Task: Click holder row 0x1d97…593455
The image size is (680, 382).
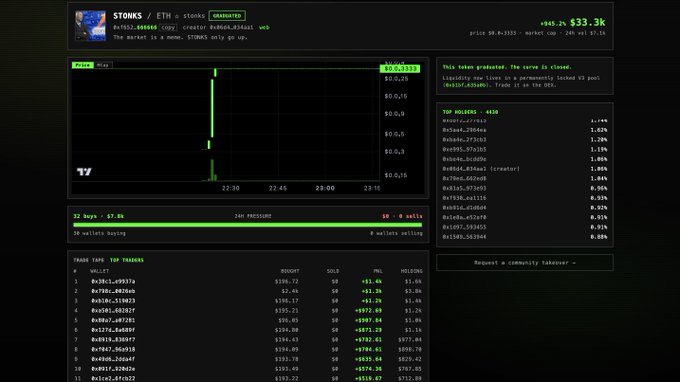Action: (525, 227)
